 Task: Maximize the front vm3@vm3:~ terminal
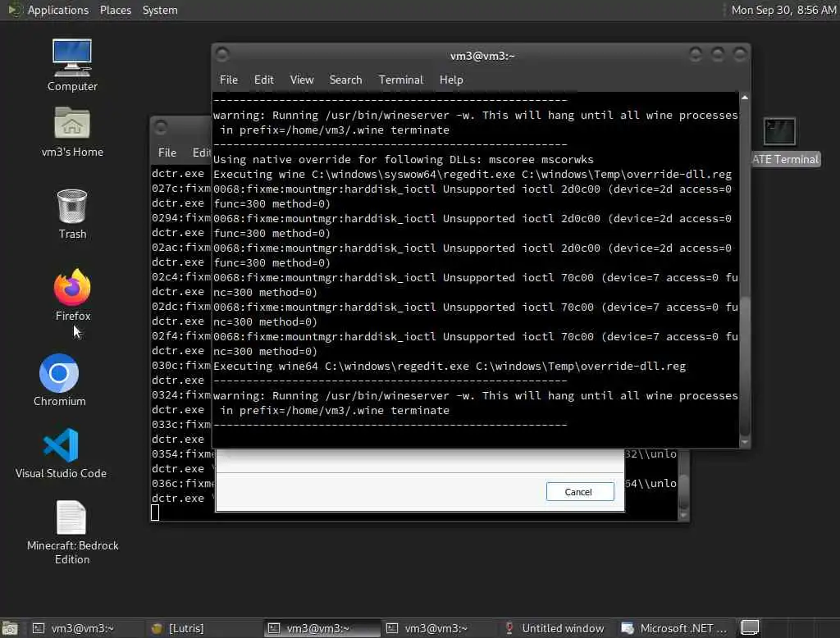[718, 54]
